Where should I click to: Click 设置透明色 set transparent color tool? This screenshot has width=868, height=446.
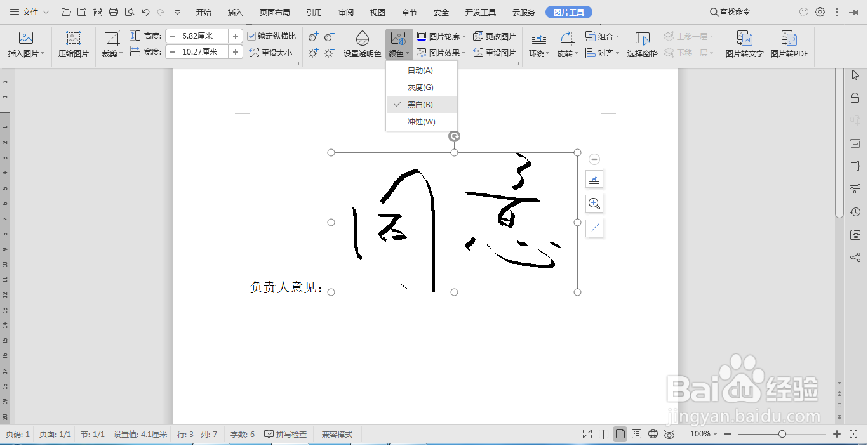coord(363,44)
